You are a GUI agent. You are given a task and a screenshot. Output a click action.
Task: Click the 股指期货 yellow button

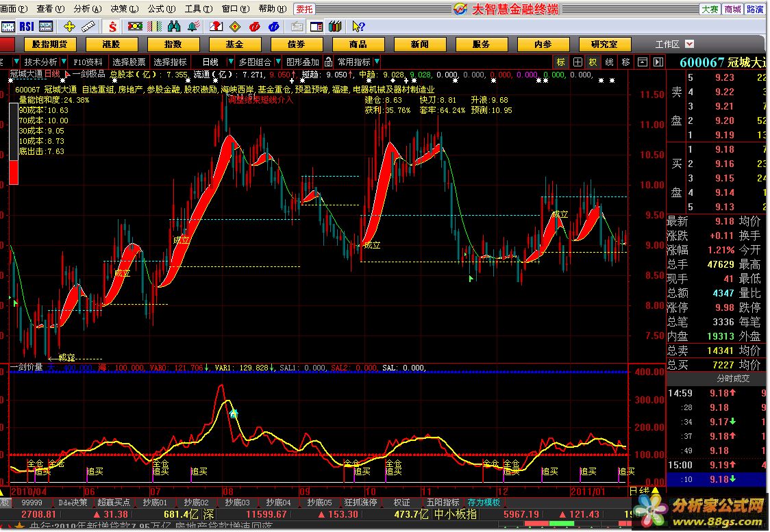pyautogui.click(x=49, y=45)
